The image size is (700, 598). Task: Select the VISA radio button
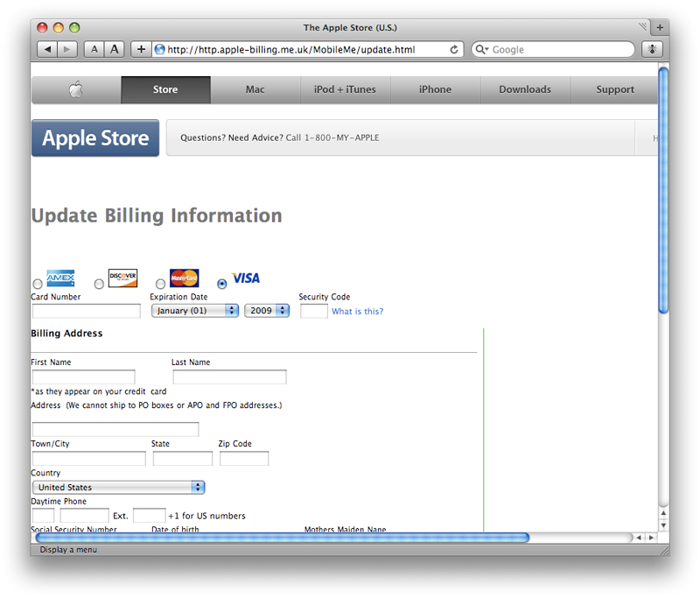click(222, 284)
